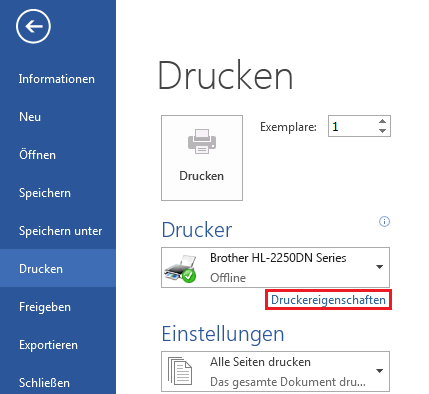Screen dimensions: 429x394
Task: Click the Exemplare label
Action: [x=288, y=127]
